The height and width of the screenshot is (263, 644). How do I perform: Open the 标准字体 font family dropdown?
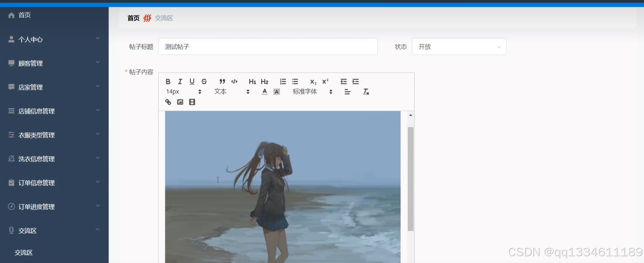pyautogui.click(x=312, y=92)
